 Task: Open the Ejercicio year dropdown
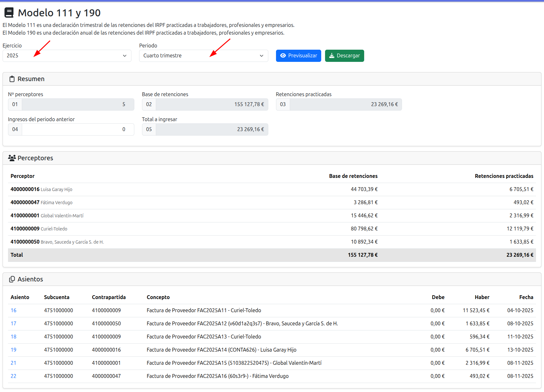point(67,56)
